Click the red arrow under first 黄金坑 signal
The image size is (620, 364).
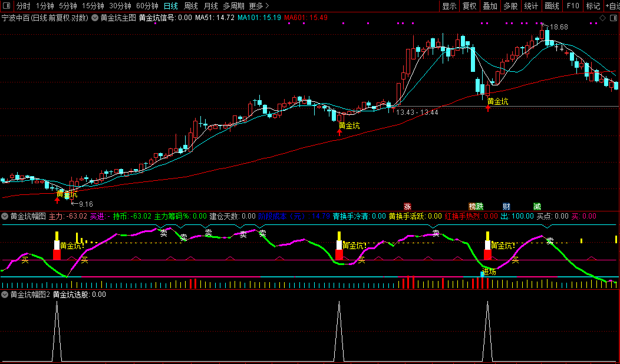(x=57, y=200)
